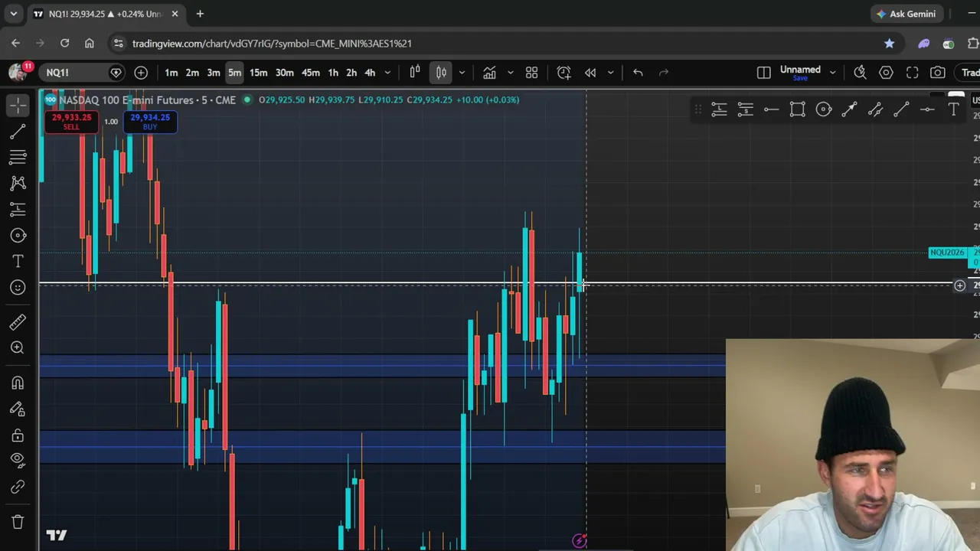
Task: Select the rectangle tool in favorites bar
Action: (797, 110)
